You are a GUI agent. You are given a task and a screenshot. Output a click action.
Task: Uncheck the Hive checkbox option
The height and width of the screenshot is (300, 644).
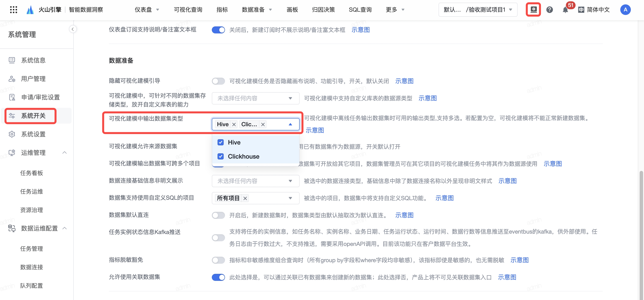coord(221,142)
